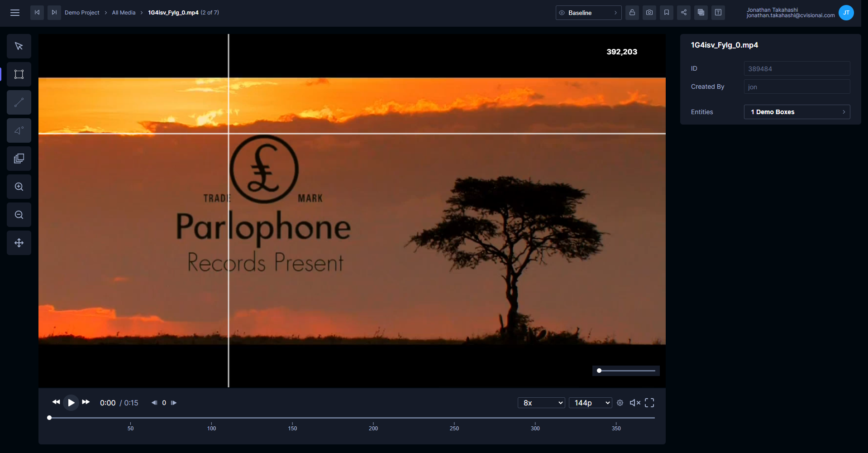This screenshot has height=453, width=868.
Task: Click the current frame number 0
Action: (164, 403)
